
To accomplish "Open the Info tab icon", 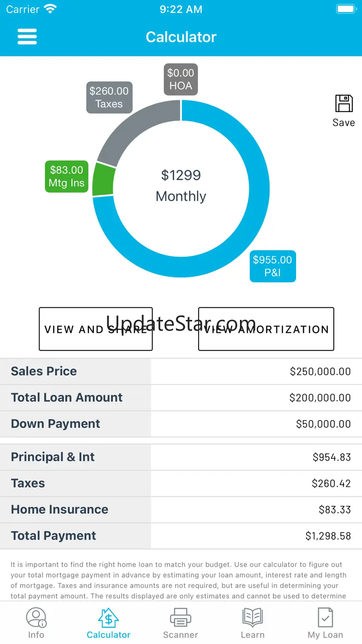I will coord(36,618).
